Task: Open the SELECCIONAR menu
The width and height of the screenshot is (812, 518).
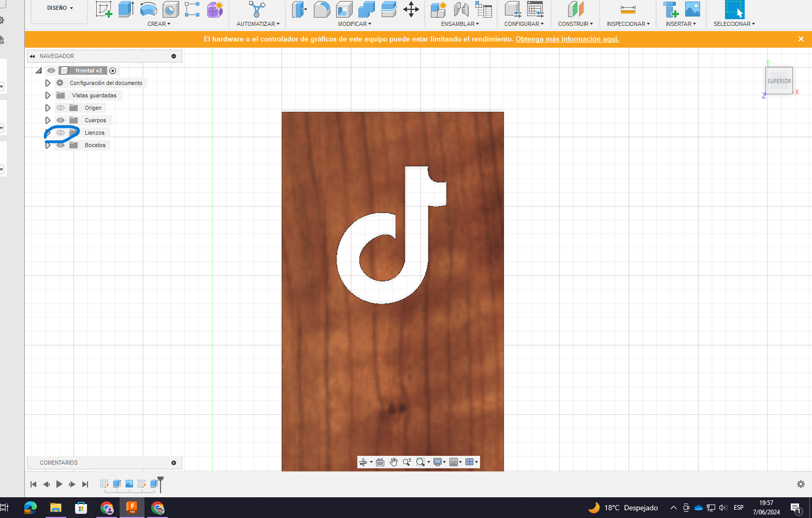Action: click(734, 24)
